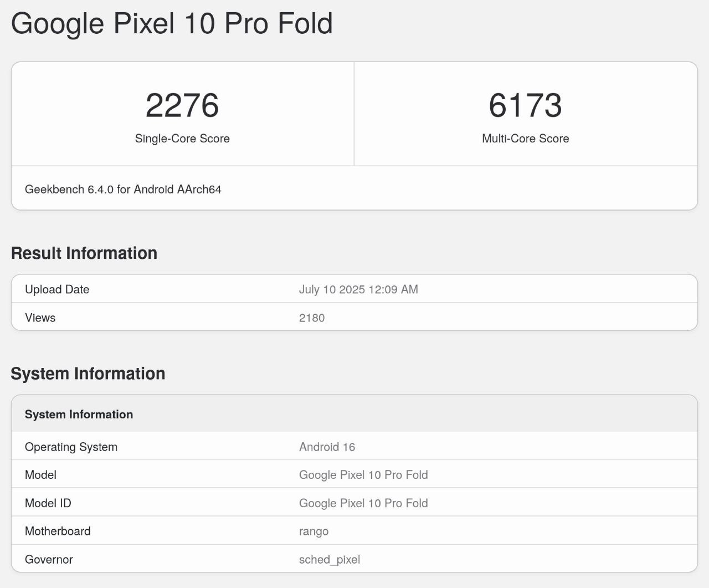The image size is (709, 588).
Task: Click the Motherboard row label
Action: tap(58, 531)
